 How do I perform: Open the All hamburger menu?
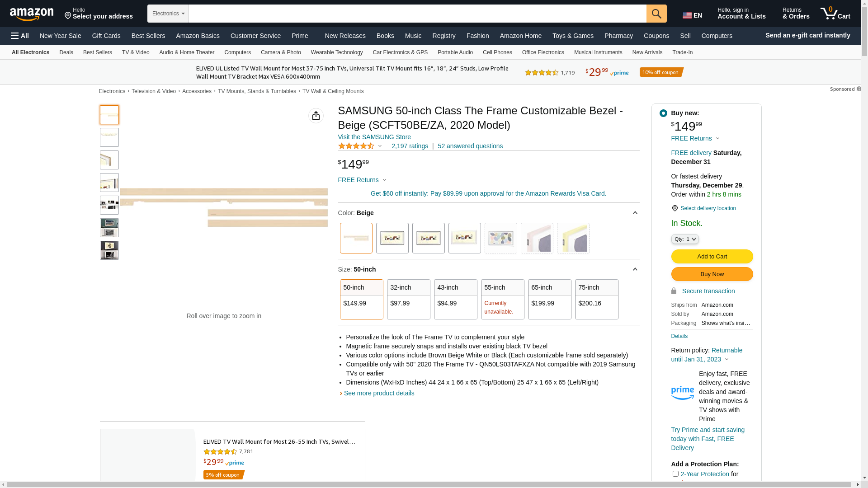pos(20,36)
